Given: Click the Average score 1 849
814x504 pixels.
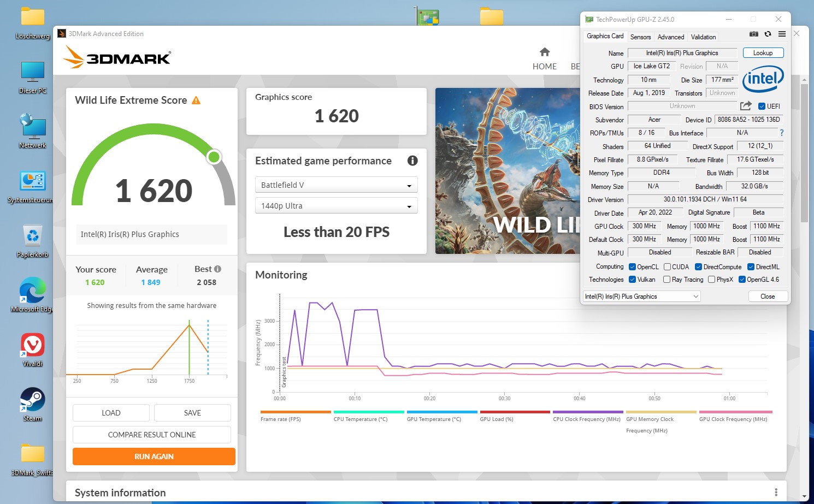Looking at the screenshot, I should (151, 282).
